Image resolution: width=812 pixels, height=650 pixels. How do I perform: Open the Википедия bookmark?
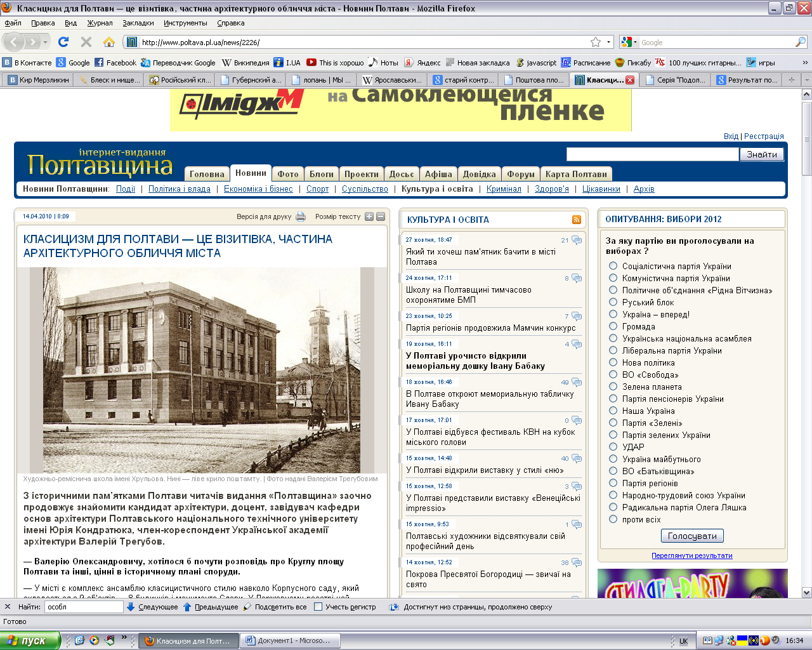(246, 63)
